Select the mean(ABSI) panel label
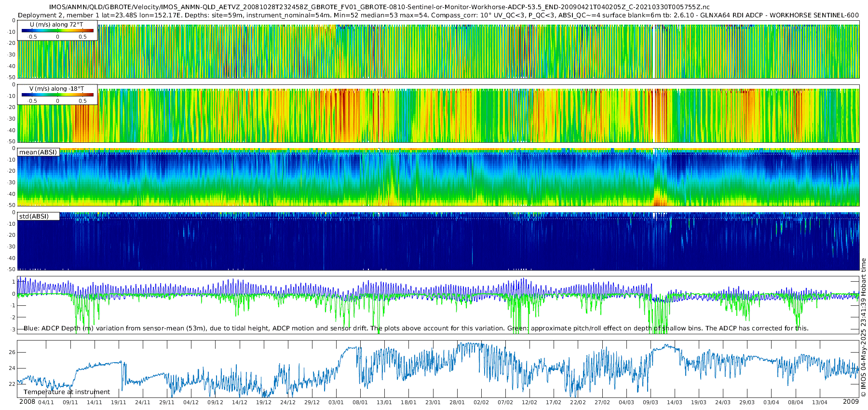The height and width of the screenshot is (410, 868). (38, 152)
